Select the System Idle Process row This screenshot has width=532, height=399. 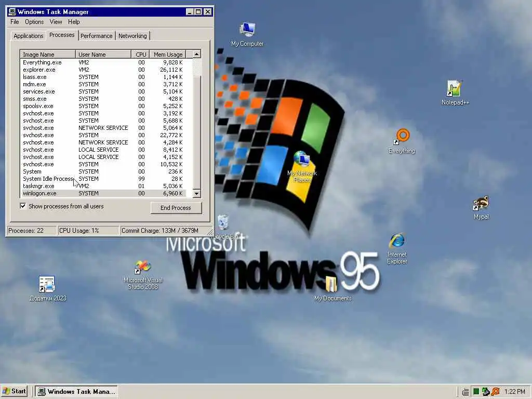coord(103,179)
